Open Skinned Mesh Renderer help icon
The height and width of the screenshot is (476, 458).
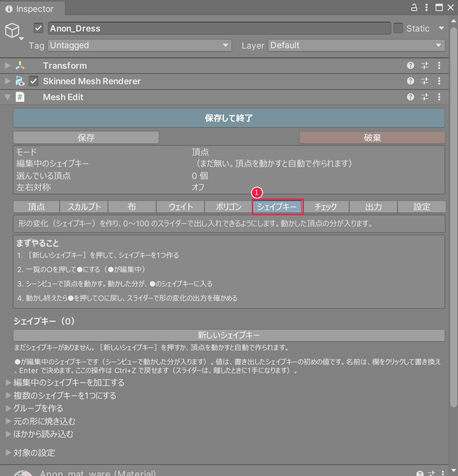coord(410,81)
